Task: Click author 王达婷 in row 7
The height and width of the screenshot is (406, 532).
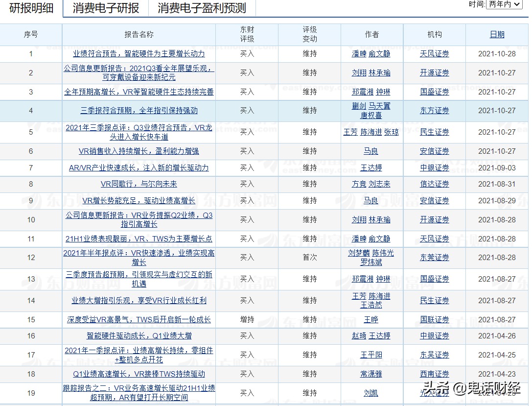Action: pos(371,167)
